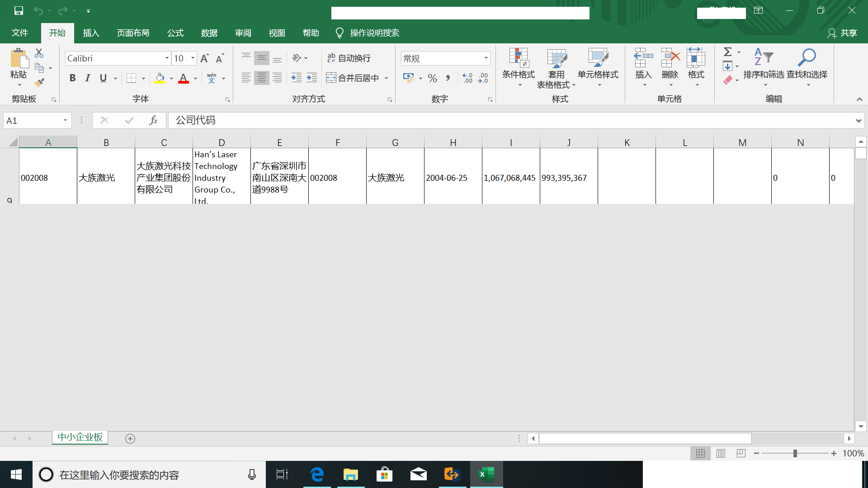
Task: Open 单元格样式 cell styles
Action: coord(598,68)
